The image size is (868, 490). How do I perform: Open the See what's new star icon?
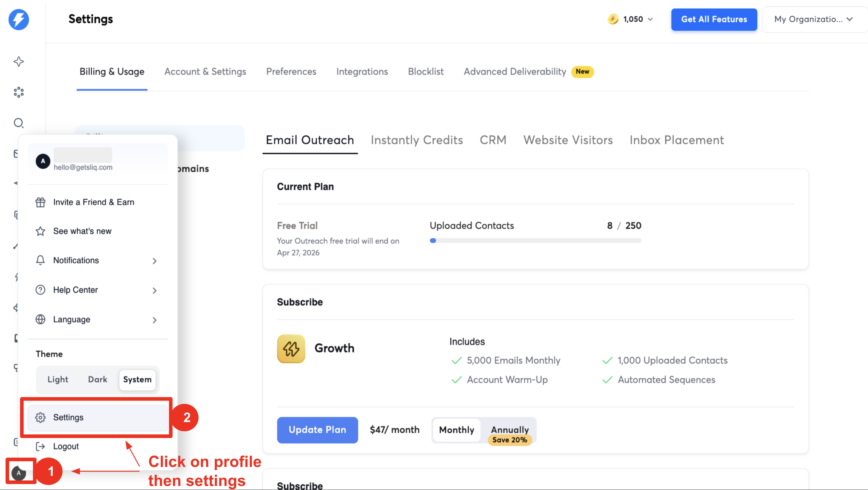(x=41, y=231)
